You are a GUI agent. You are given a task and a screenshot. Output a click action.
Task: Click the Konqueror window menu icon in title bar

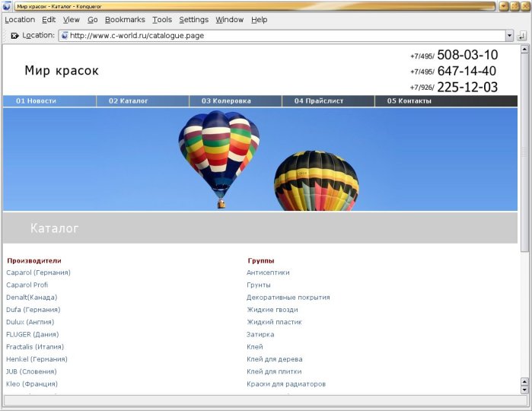coord(6,6)
